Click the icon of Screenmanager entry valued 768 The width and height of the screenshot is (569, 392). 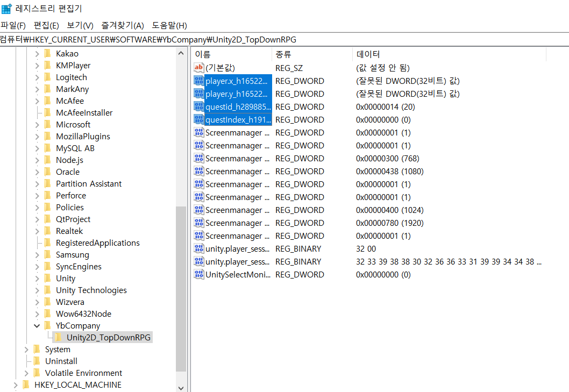[x=198, y=158]
